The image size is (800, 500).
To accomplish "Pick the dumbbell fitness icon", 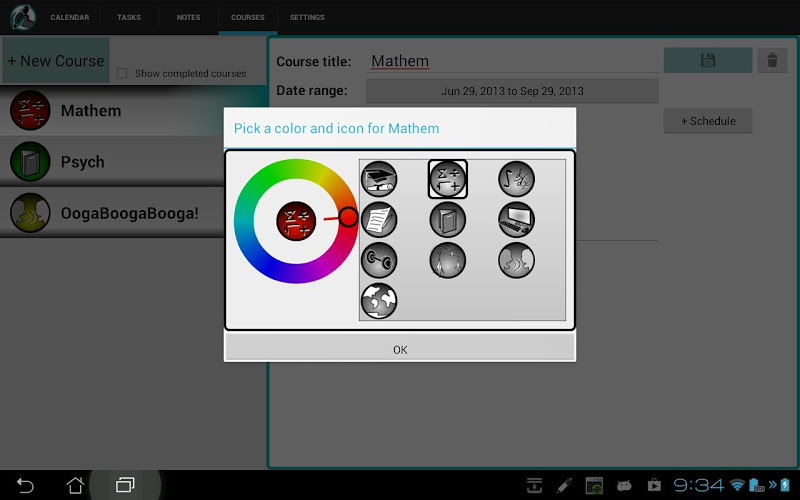I will 379,260.
